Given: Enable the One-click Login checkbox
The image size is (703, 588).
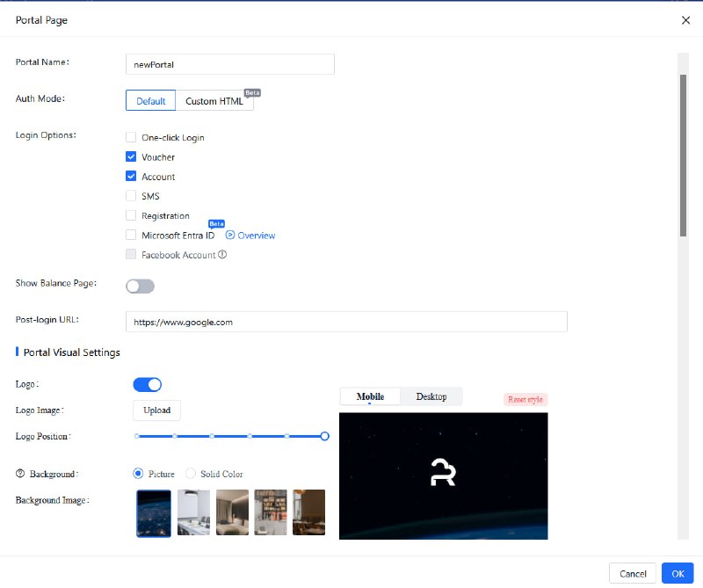Looking at the screenshot, I should click(x=131, y=137).
